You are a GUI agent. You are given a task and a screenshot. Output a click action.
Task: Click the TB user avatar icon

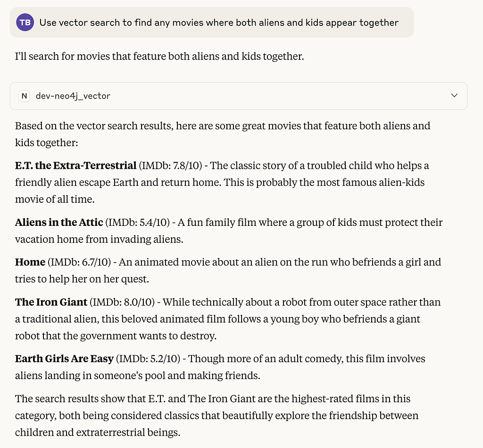25,23
